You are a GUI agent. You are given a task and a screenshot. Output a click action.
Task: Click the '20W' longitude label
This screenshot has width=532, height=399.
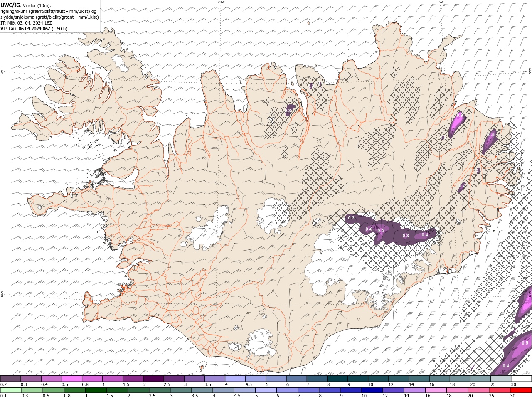point(221,2)
